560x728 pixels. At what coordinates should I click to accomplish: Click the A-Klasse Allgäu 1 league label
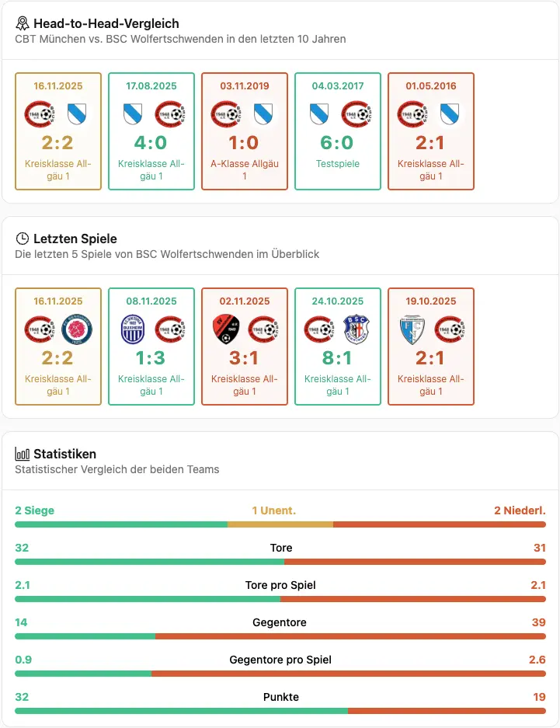pyautogui.click(x=245, y=169)
